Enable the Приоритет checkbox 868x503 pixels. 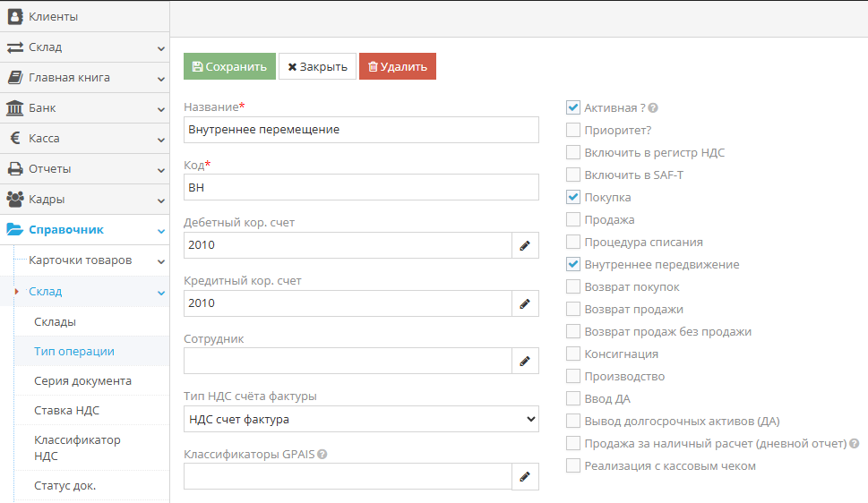[x=573, y=130]
